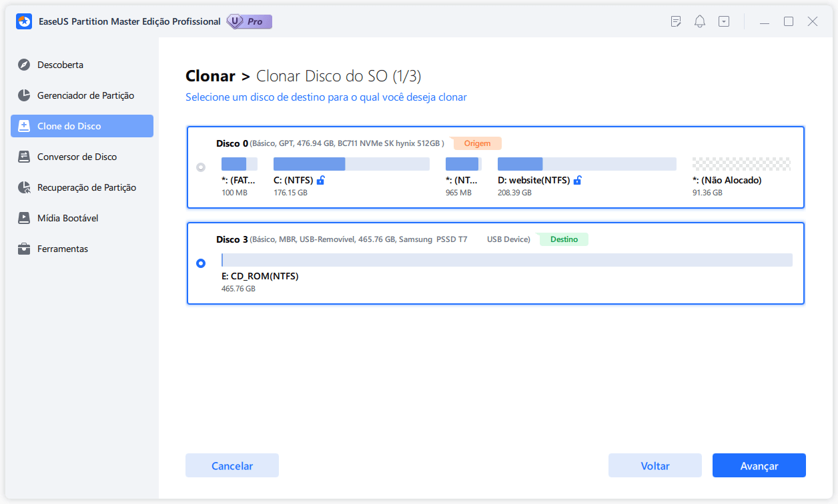This screenshot has width=838, height=504.
Task: Click the Clone do Disco sidebar icon
Action: point(24,126)
